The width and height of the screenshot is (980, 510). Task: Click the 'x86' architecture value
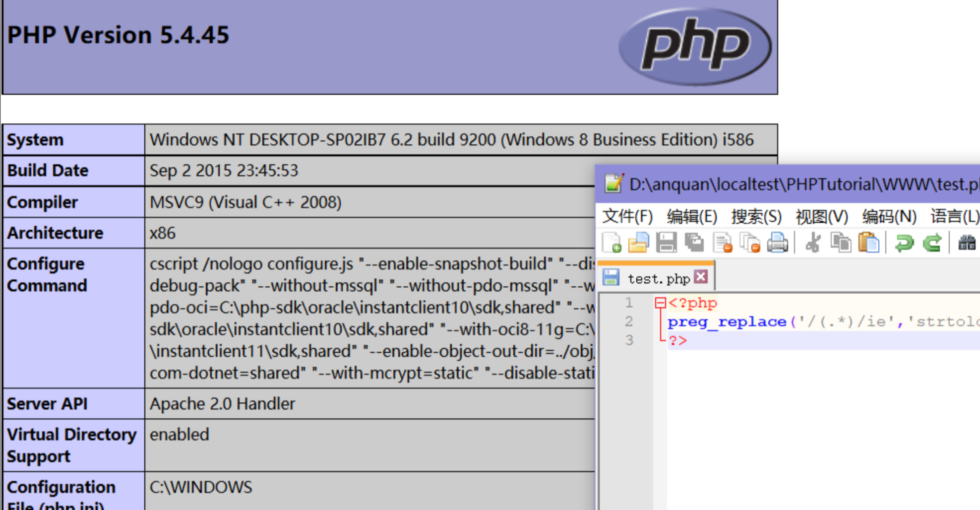(x=163, y=233)
